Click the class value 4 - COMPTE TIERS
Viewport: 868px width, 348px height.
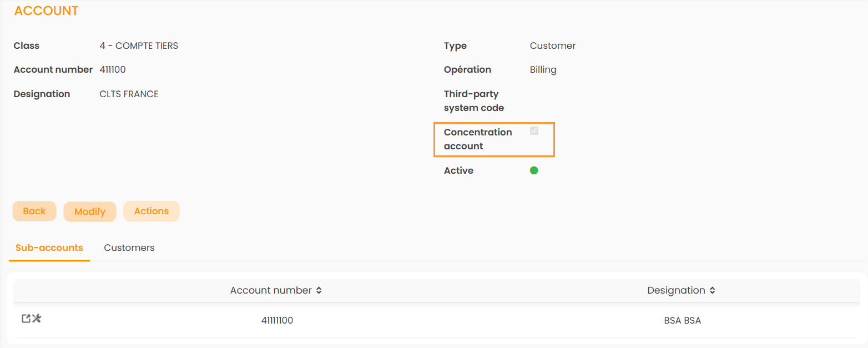click(139, 46)
